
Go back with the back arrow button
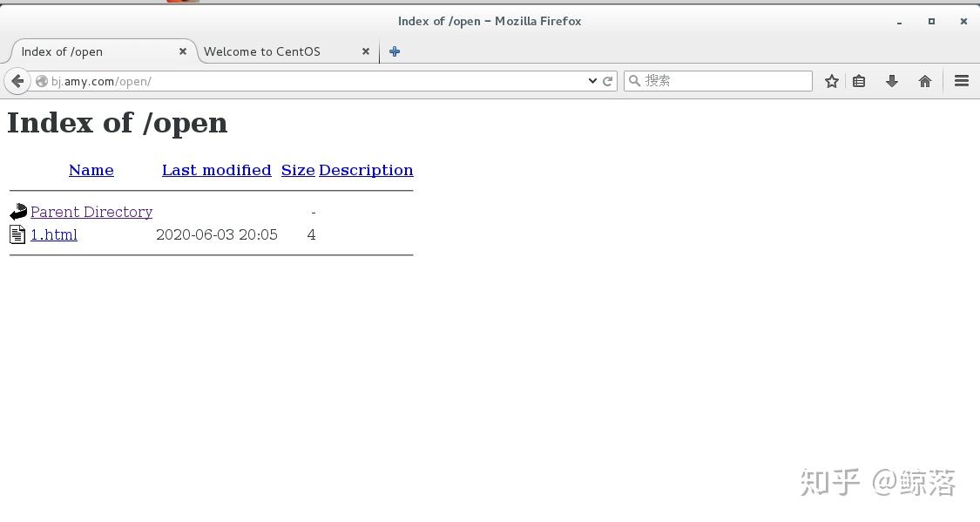[17, 81]
